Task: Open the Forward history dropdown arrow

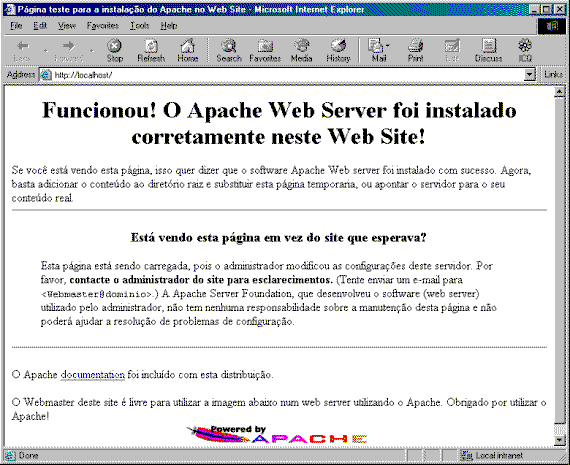Action: (91, 51)
